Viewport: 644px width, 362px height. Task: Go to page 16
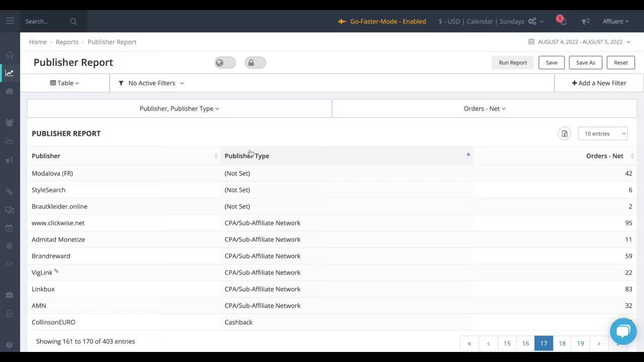tap(525, 343)
